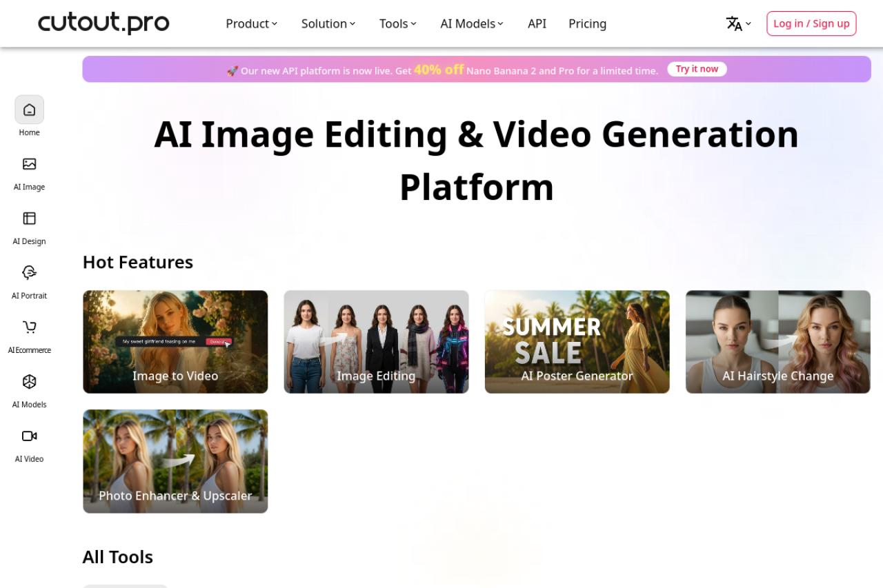Open the Tools dropdown in navbar

pyautogui.click(x=398, y=24)
